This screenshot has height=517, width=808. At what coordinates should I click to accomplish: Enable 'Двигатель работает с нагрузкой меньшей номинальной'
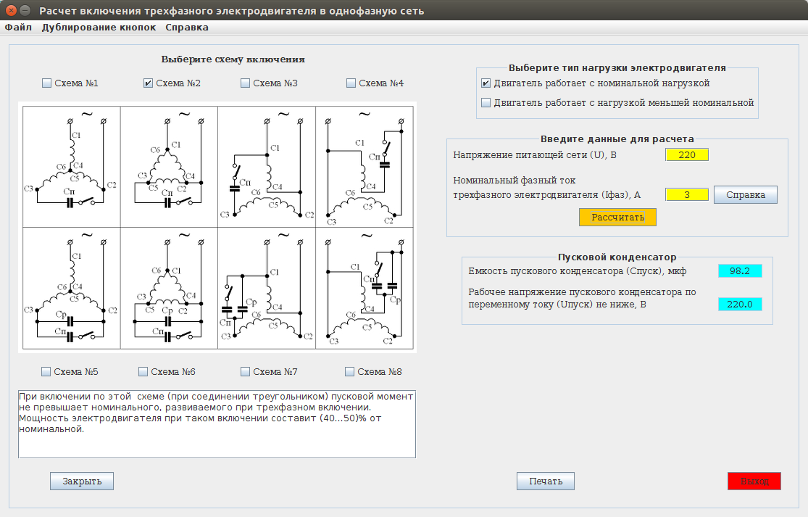[486, 102]
